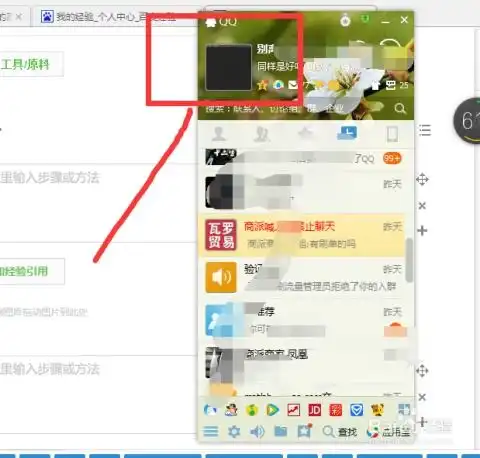This screenshot has width=480, height=458.
Task: Click the list-format icon right of the QQ window
Action: tap(425, 130)
